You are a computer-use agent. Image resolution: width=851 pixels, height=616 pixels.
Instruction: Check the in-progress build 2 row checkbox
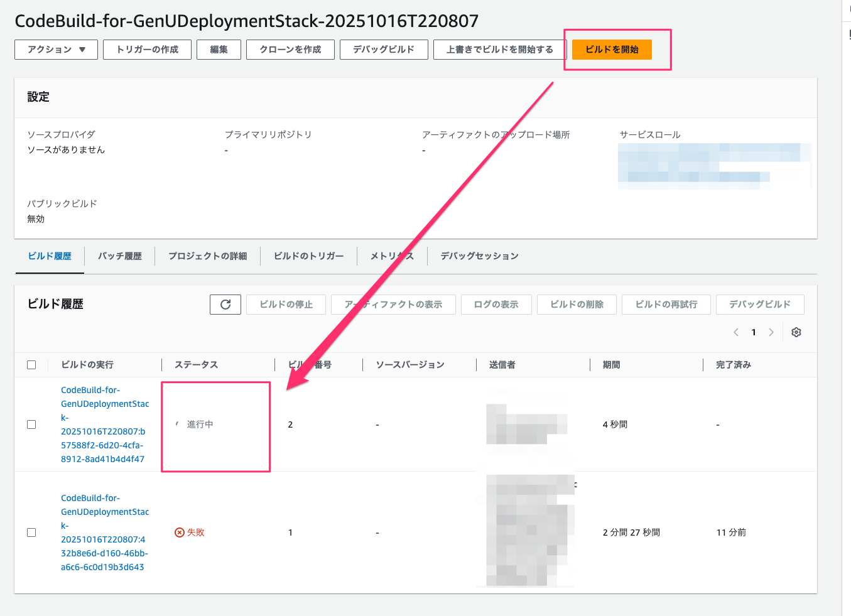[x=31, y=424]
